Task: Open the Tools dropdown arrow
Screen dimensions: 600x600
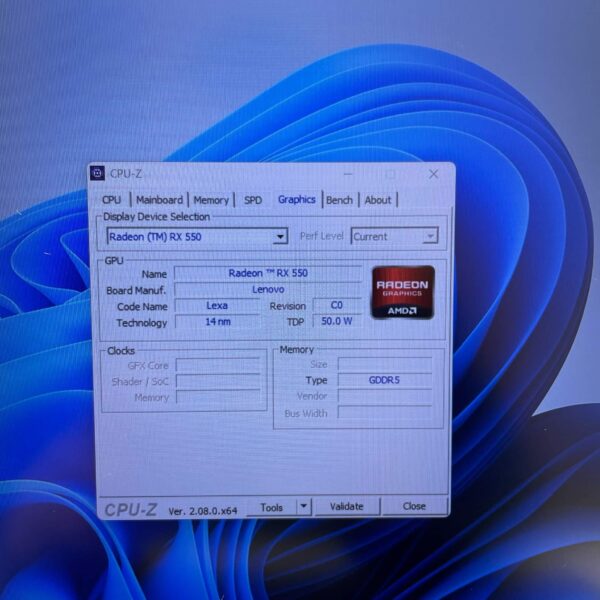Action: tap(304, 507)
